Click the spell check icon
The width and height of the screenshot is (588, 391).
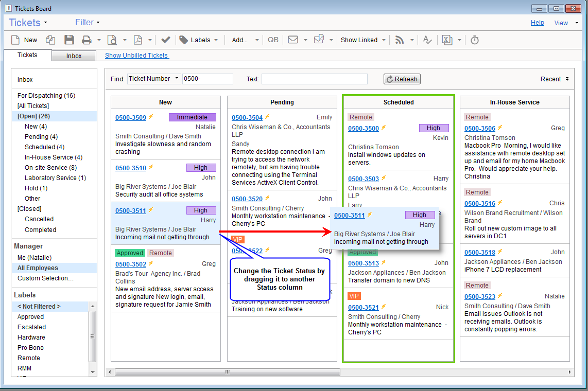click(x=427, y=40)
